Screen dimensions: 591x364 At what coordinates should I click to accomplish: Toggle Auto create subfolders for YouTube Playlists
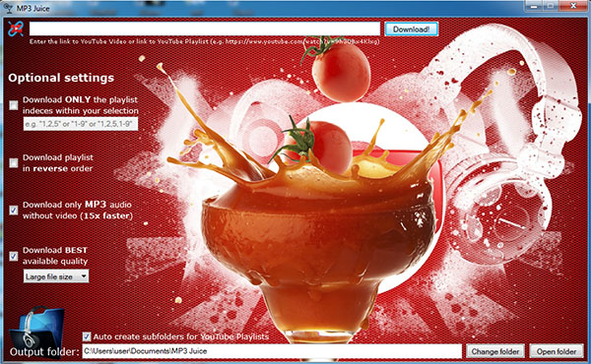[x=87, y=336]
